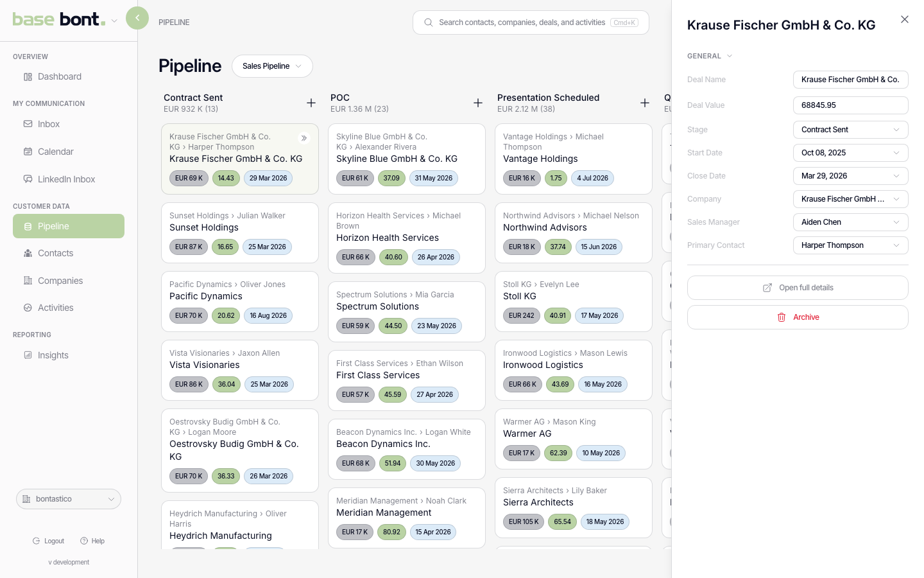This screenshot has height=578, width=924.
Task: Edit the Deal Name field
Action: (x=851, y=80)
